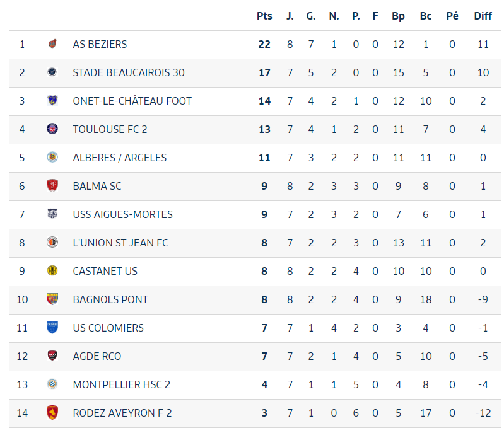
Task: Click the Diff column header
Action: tap(483, 16)
